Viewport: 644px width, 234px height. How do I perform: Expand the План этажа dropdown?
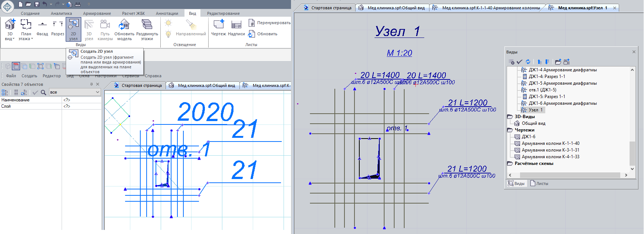tap(26, 39)
